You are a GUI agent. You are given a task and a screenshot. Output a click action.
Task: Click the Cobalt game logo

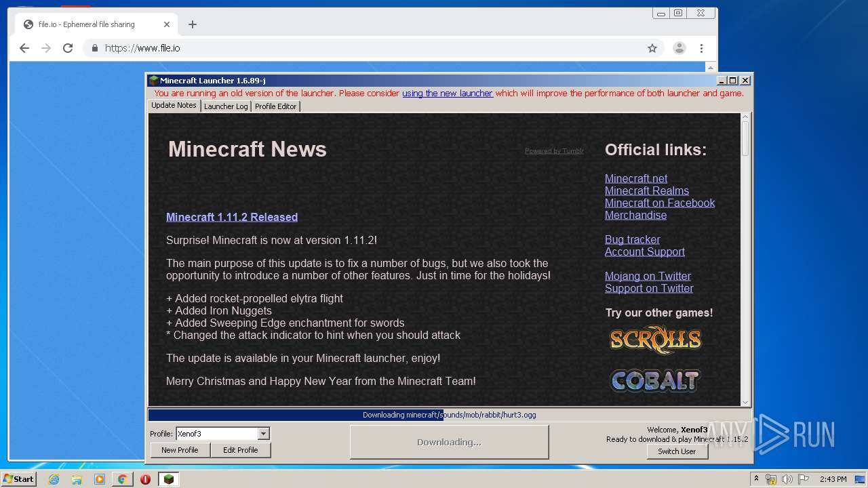pyautogui.click(x=654, y=381)
